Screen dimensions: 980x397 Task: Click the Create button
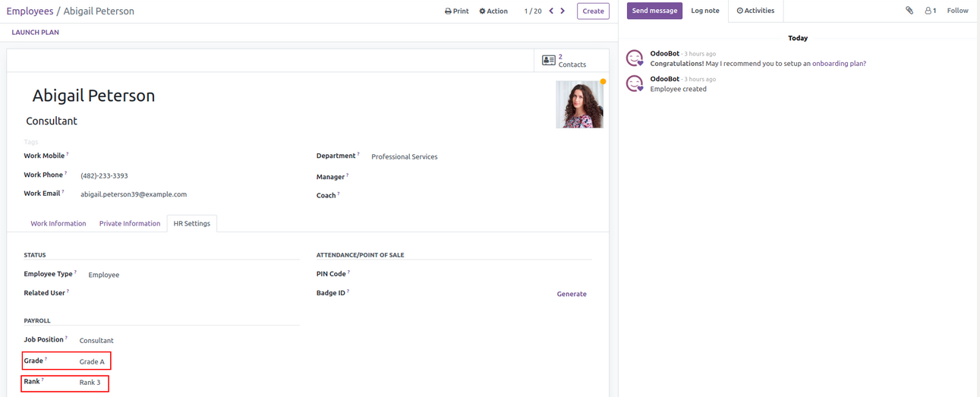(x=593, y=11)
